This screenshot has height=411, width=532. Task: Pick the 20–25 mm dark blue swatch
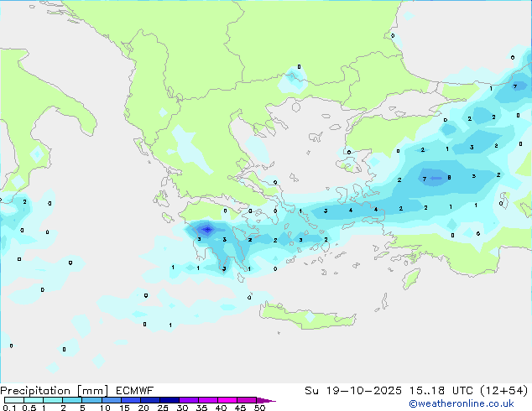pos(150,400)
